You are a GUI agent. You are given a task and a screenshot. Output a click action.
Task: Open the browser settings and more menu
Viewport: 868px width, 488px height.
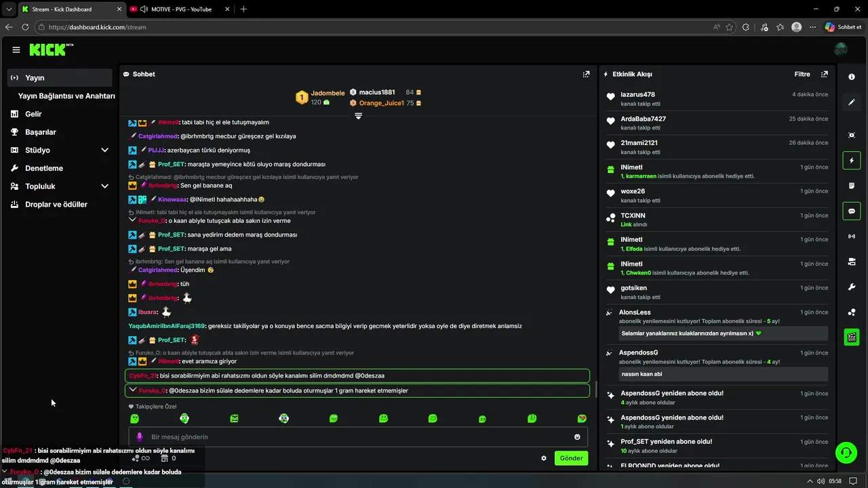point(812,27)
